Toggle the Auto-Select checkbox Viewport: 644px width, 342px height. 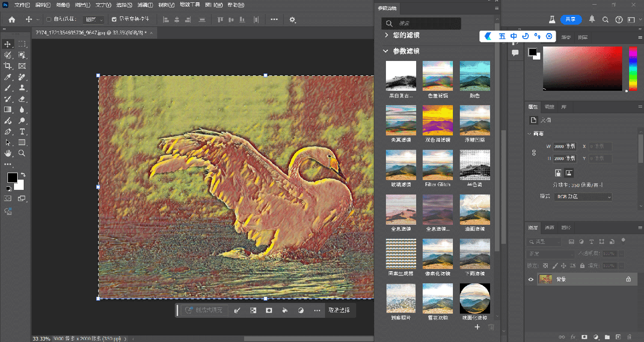click(x=49, y=20)
